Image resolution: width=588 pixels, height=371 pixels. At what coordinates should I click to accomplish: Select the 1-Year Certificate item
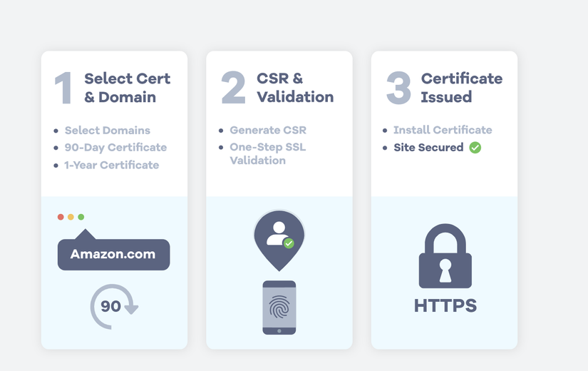(x=112, y=165)
